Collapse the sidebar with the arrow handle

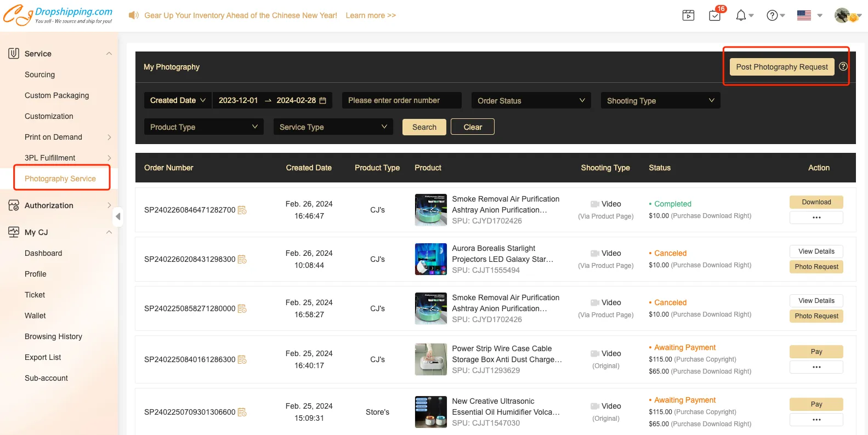pyautogui.click(x=118, y=216)
